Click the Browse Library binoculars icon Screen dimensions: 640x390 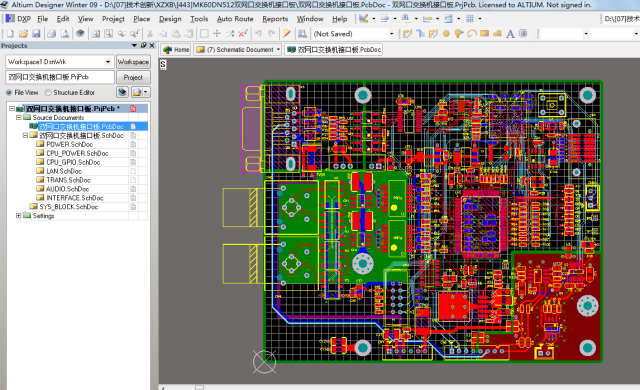click(x=302, y=34)
